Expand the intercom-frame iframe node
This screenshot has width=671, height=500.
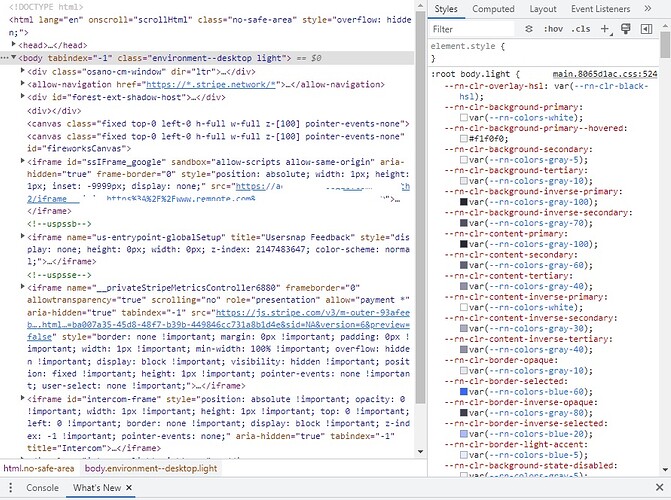pyautogui.click(x=23, y=398)
